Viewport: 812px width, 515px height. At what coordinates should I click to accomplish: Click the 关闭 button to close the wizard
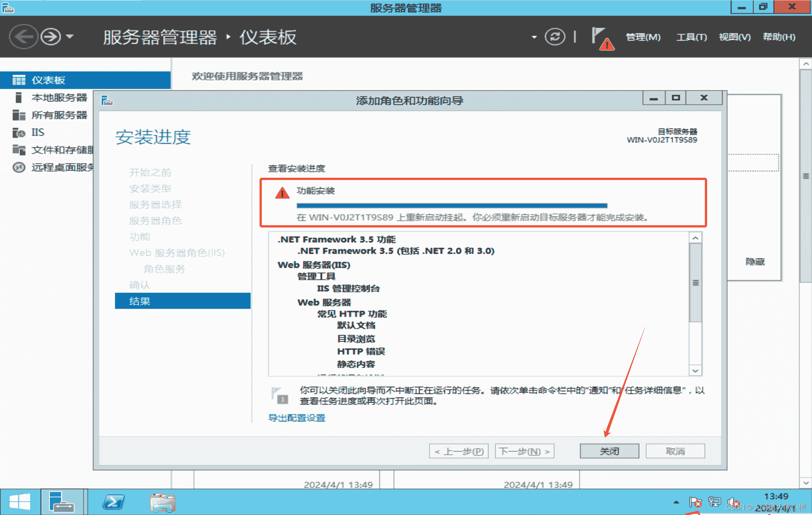click(x=609, y=451)
